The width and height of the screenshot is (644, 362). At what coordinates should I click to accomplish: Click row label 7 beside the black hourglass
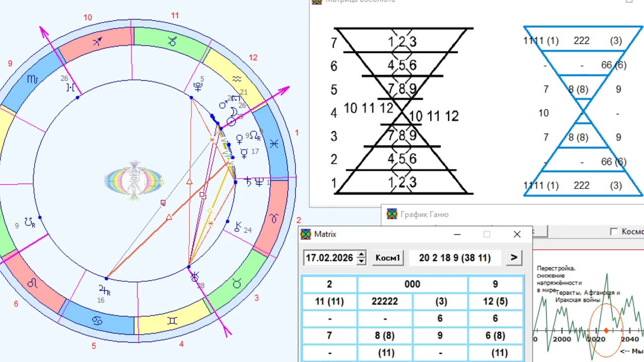pyautogui.click(x=334, y=43)
